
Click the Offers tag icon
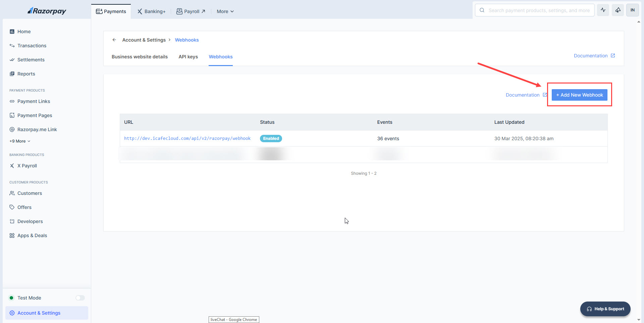click(x=12, y=207)
